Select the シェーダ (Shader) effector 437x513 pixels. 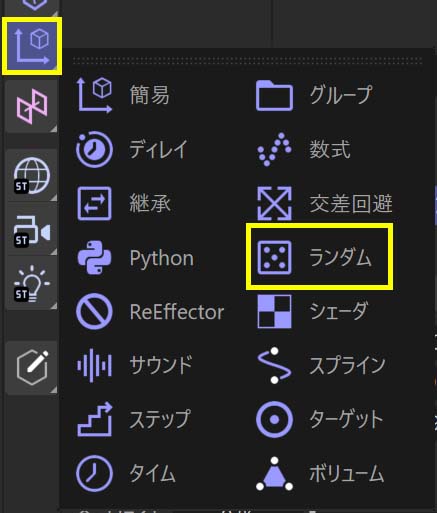click(x=313, y=311)
